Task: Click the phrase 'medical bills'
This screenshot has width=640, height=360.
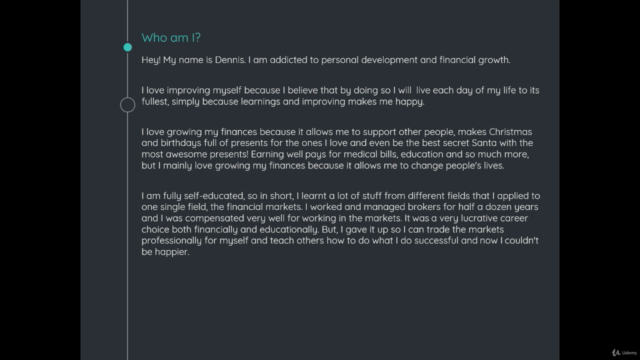Action: 371,154
